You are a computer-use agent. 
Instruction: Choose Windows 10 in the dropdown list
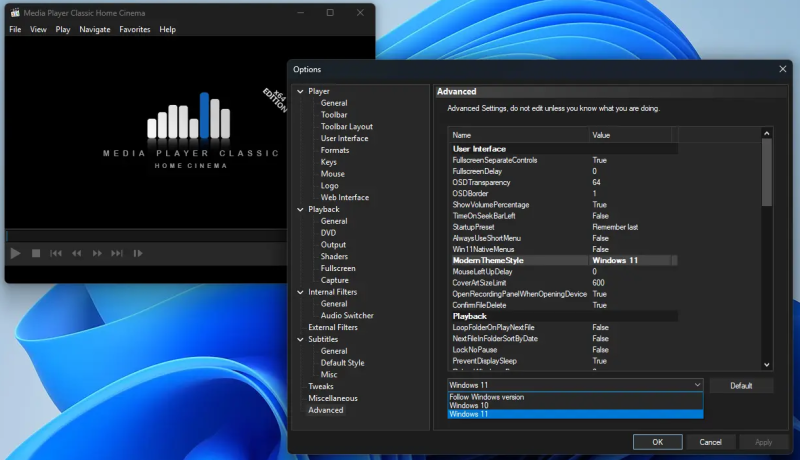coord(575,405)
